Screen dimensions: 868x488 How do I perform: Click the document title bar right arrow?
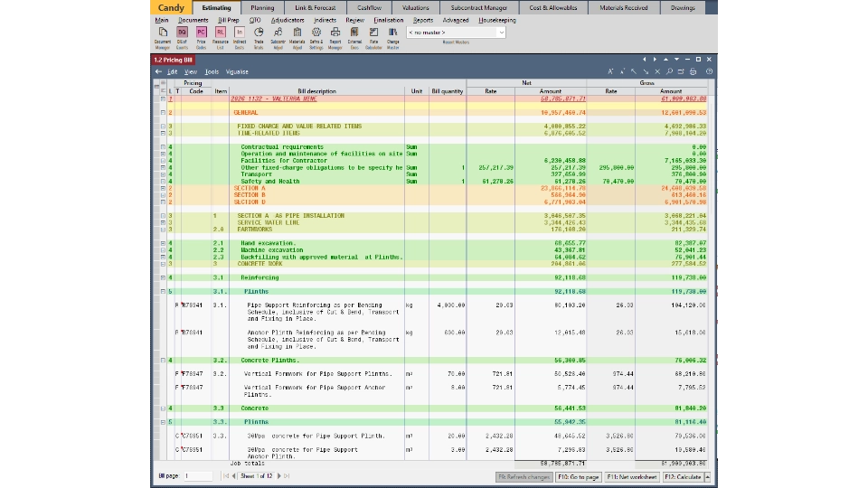[x=655, y=60]
